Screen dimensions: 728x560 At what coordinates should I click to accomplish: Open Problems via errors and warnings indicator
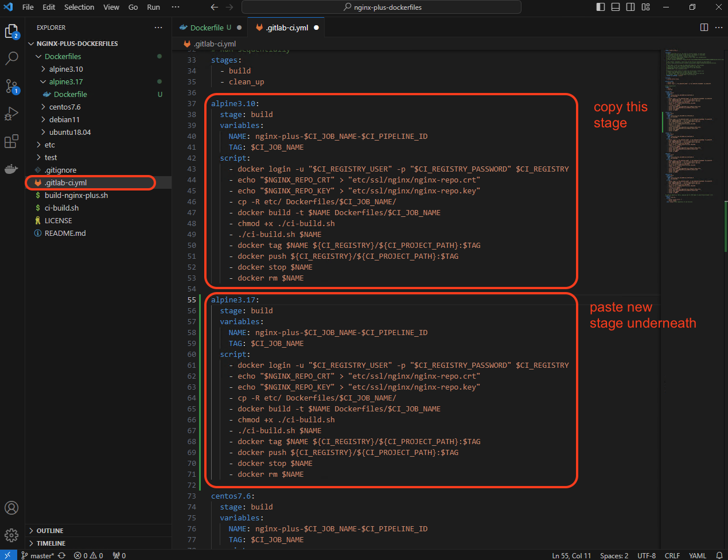coord(88,555)
